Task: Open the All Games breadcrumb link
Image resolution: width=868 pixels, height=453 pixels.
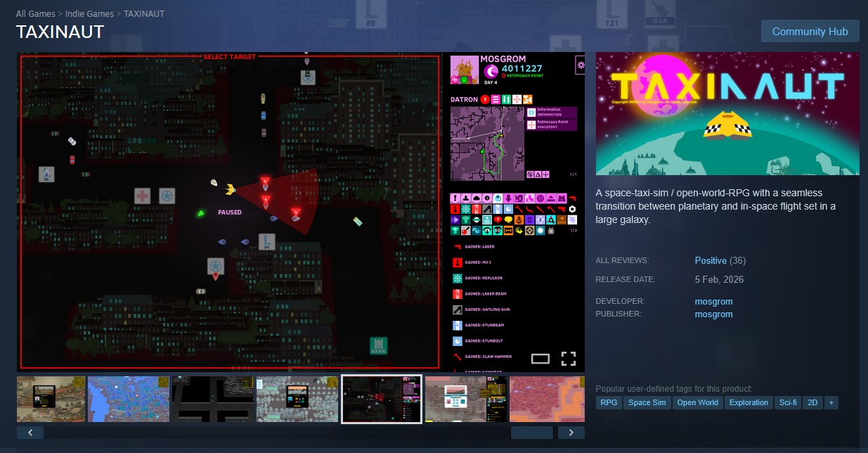Action: 36,13
